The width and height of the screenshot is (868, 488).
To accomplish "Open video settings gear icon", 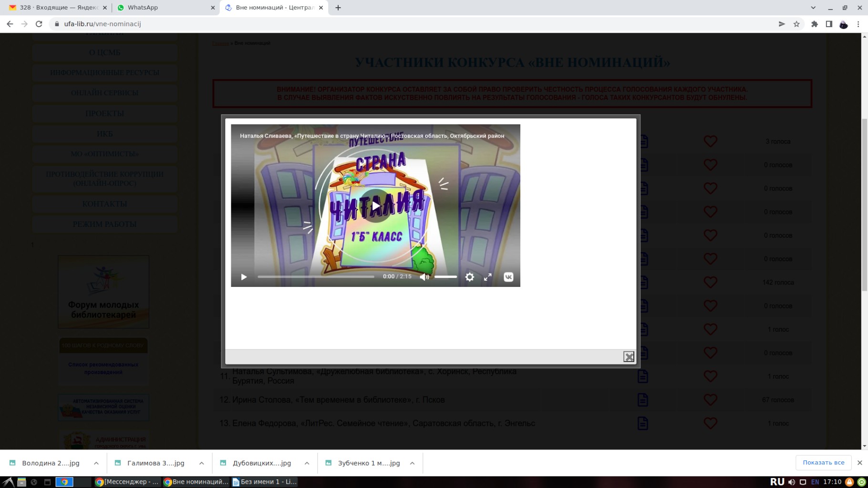I will (470, 277).
